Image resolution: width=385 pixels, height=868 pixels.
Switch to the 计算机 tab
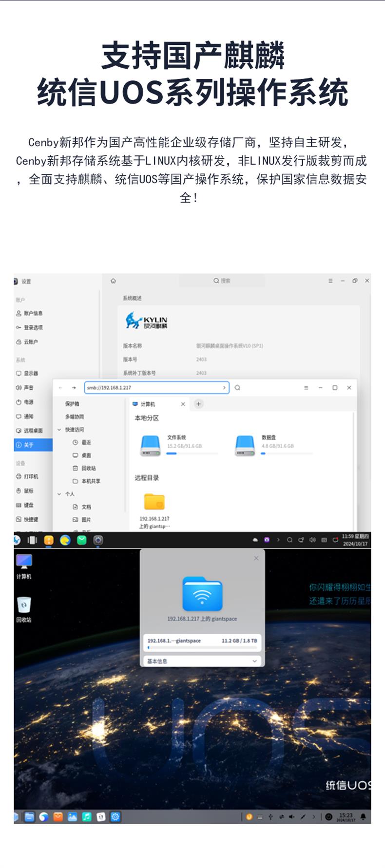click(148, 404)
